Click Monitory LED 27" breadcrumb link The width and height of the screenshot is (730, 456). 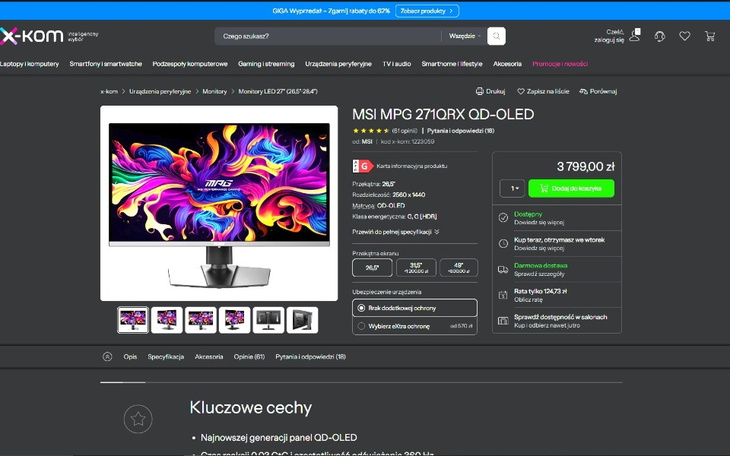point(278,92)
